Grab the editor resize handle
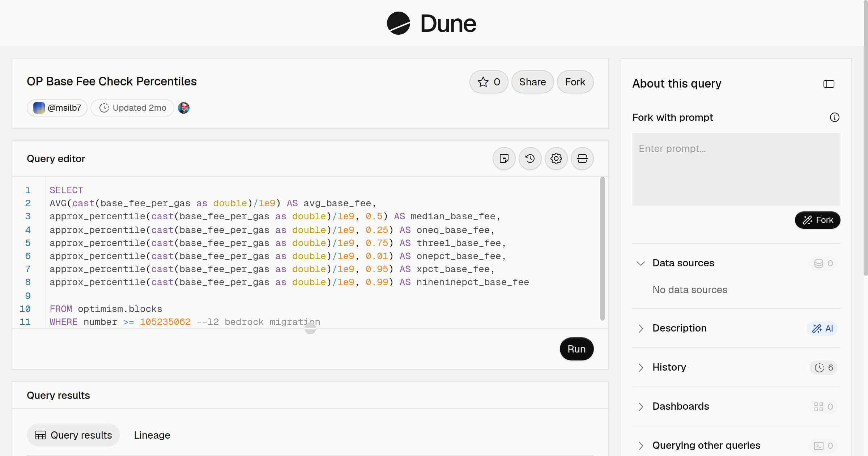Screen dimensions: 868x456 pyautogui.click(x=310, y=329)
